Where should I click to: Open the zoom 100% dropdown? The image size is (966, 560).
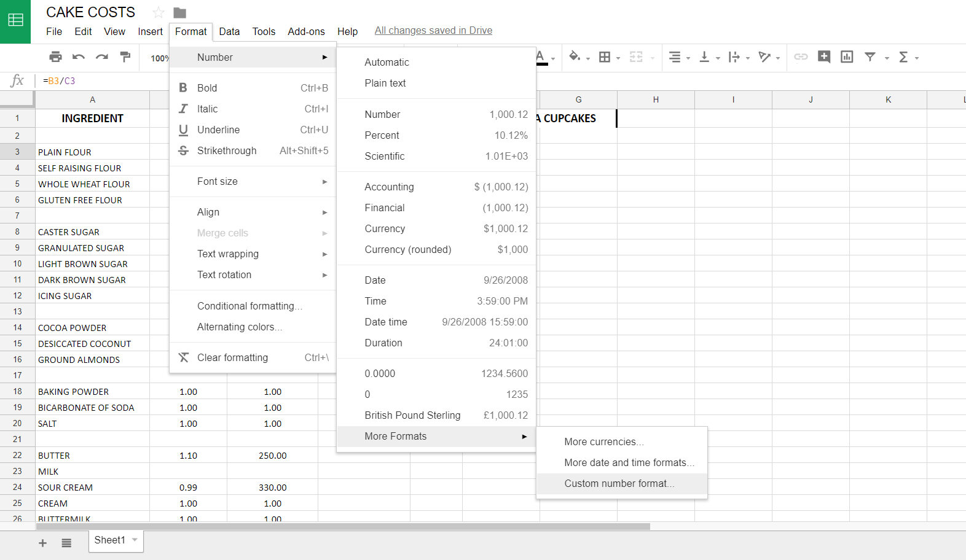click(x=159, y=58)
